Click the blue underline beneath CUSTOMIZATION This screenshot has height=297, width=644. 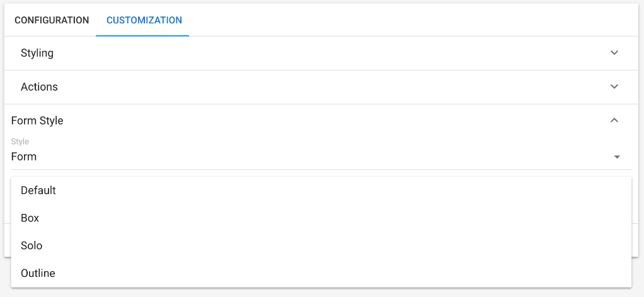tap(142, 36)
